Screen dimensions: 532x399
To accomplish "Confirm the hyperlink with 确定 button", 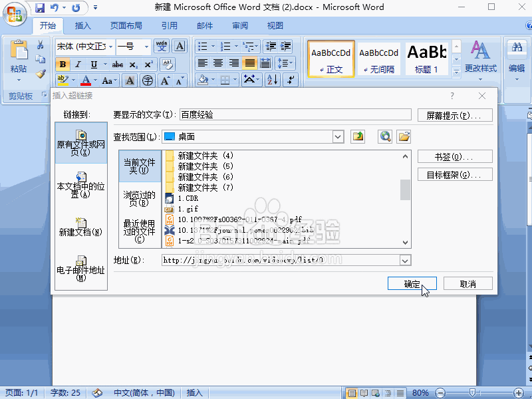I will pos(412,284).
